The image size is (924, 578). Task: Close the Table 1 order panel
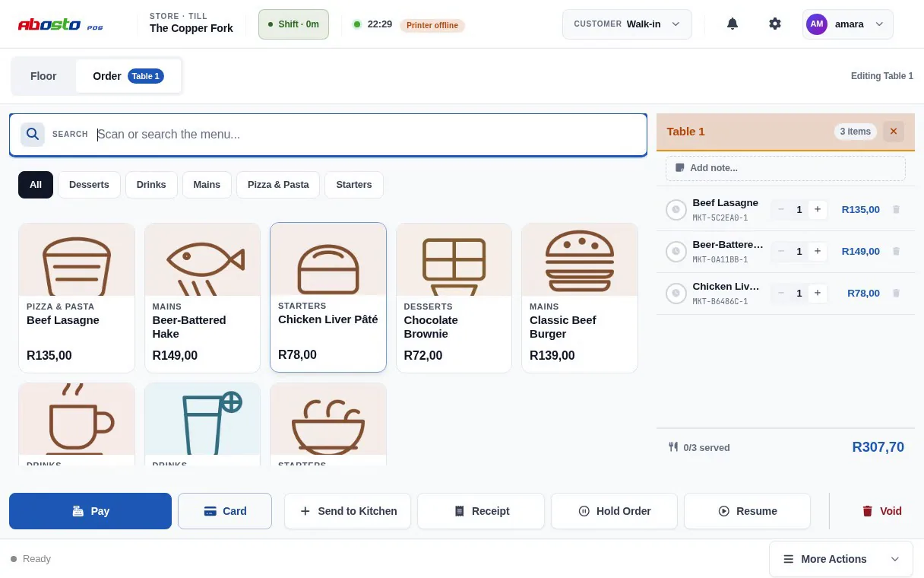(894, 132)
